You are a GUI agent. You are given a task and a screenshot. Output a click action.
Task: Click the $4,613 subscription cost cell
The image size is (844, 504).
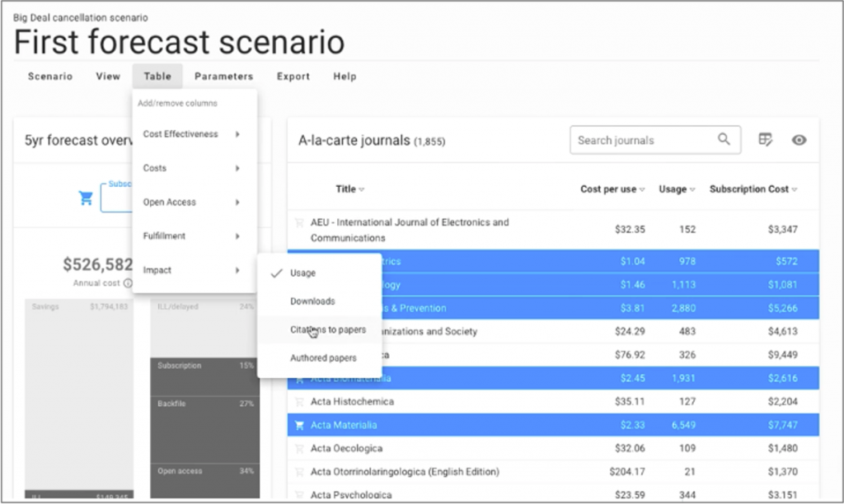coord(783,331)
